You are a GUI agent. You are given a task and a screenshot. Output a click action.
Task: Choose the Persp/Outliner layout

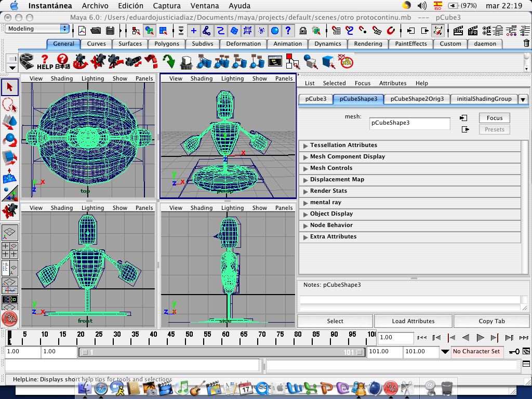click(9, 268)
